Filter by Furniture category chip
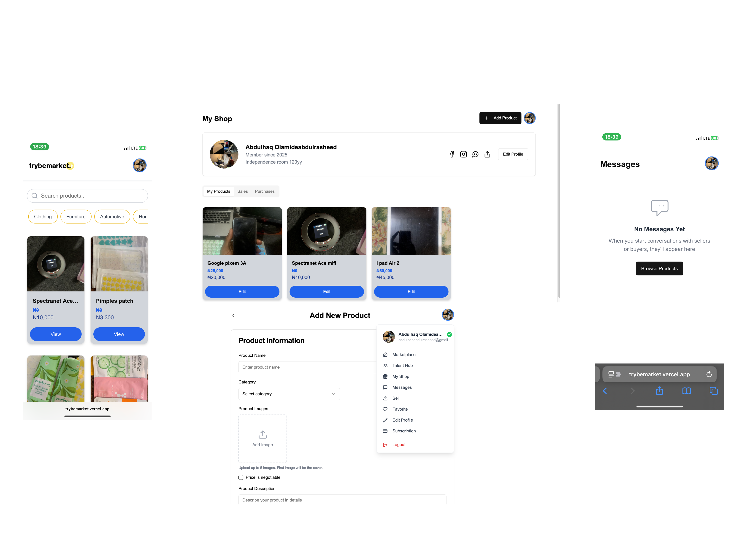Viewport: 747px width, 560px height. pyautogui.click(x=76, y=217)
